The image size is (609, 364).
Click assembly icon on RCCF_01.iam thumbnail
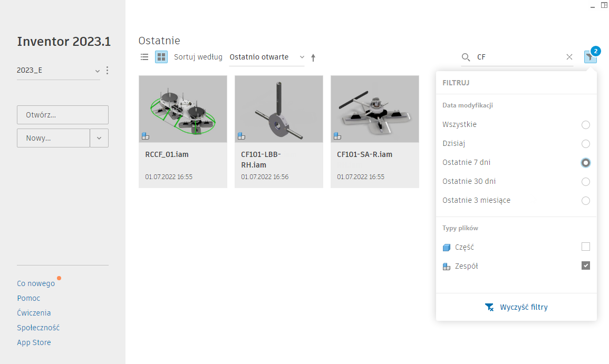(146, 136)
